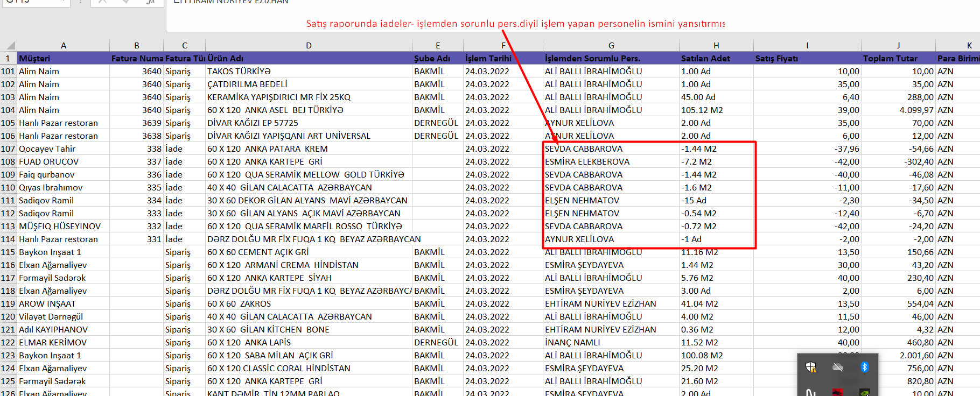Viewport: 980px width, 396px height.
Task: Click the Insert Function fx button
Action: click(x=150, y=2)
